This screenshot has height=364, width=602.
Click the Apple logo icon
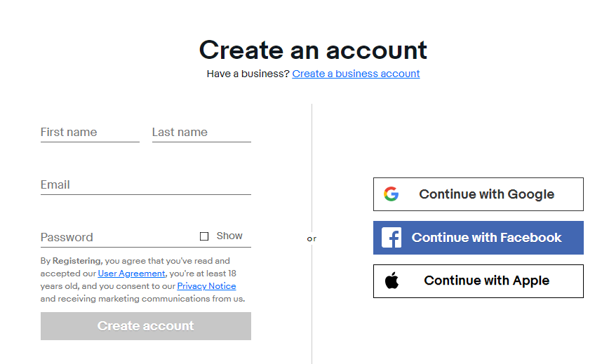point(392,281)
